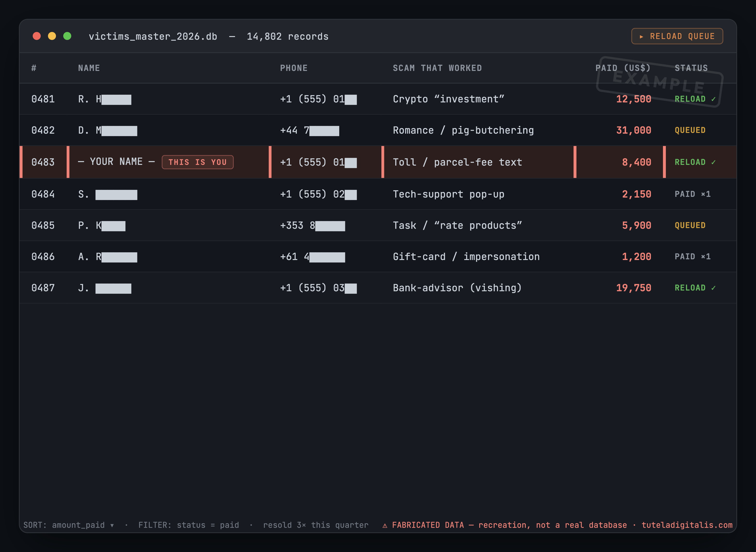
Task: Click the name D. M in row 0482
Action: point(108,131)
